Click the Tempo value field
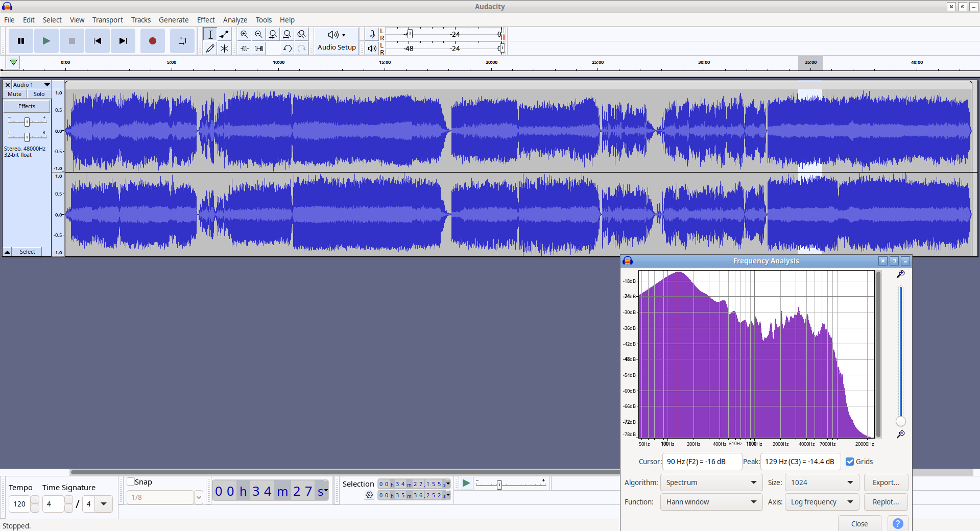The height and width of the screenshot is (531, 980). tap(20, 504)
